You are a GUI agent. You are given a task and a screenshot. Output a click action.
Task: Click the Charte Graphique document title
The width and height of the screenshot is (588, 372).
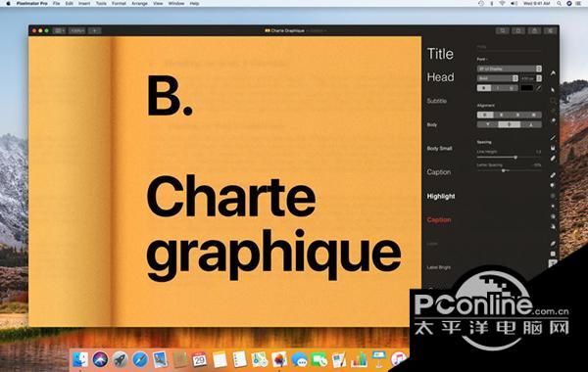pos(287,30)
